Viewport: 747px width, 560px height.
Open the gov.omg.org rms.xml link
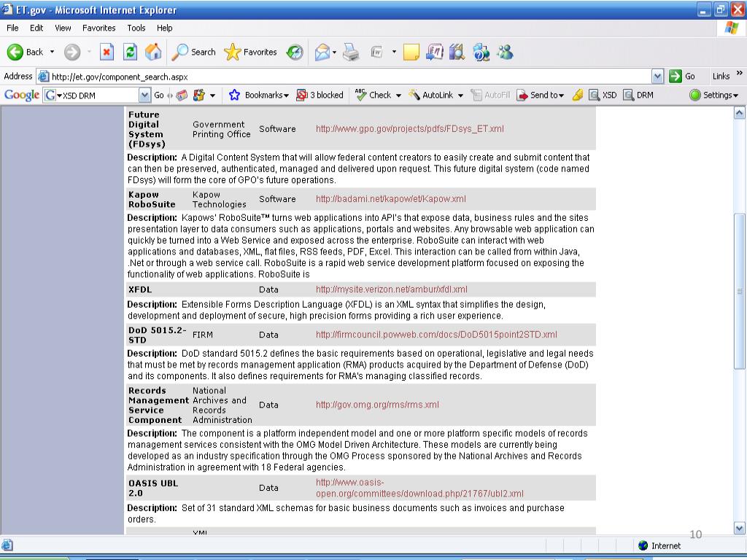[377, 405]
